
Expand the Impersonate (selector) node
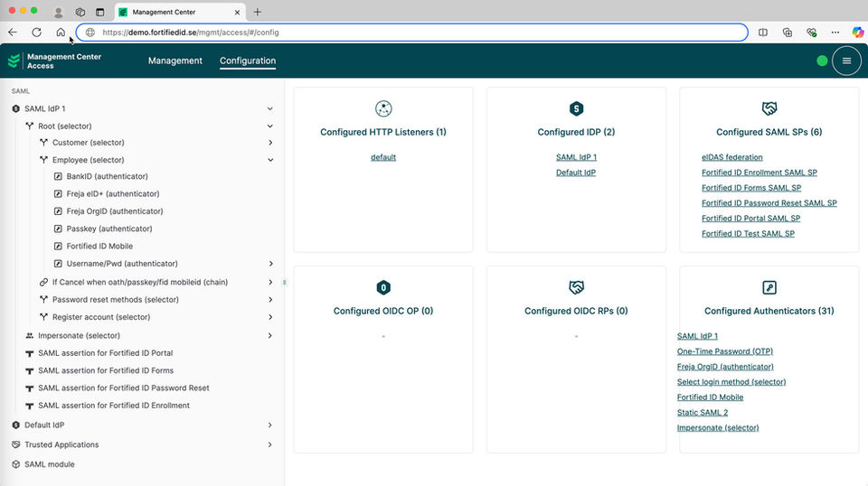270,336
